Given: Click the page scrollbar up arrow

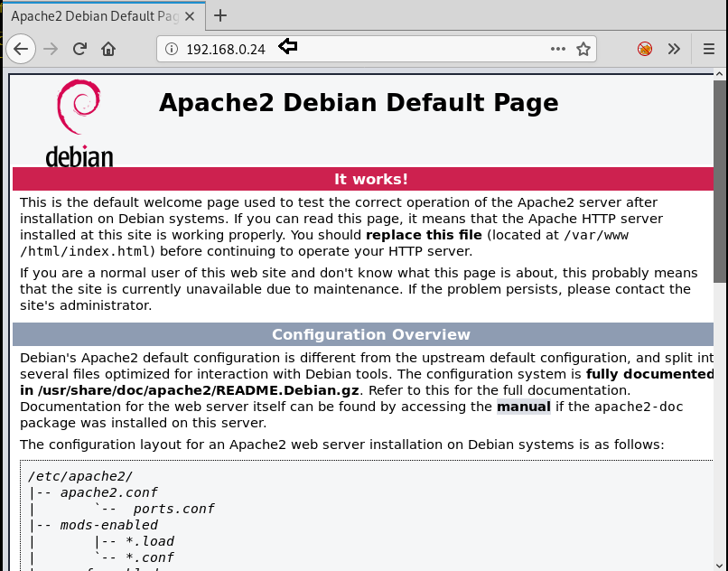Looking at the screenshot, I should pos(719,74).
